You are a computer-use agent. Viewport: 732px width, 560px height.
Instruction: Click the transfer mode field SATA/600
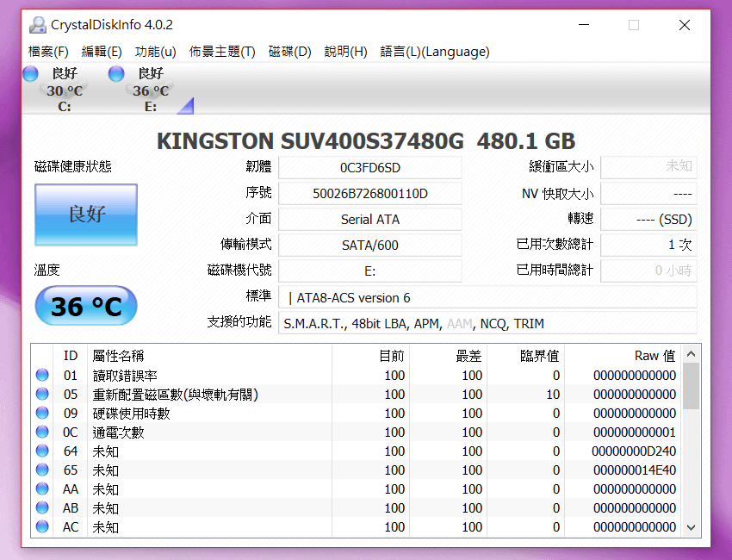point(370,245)
